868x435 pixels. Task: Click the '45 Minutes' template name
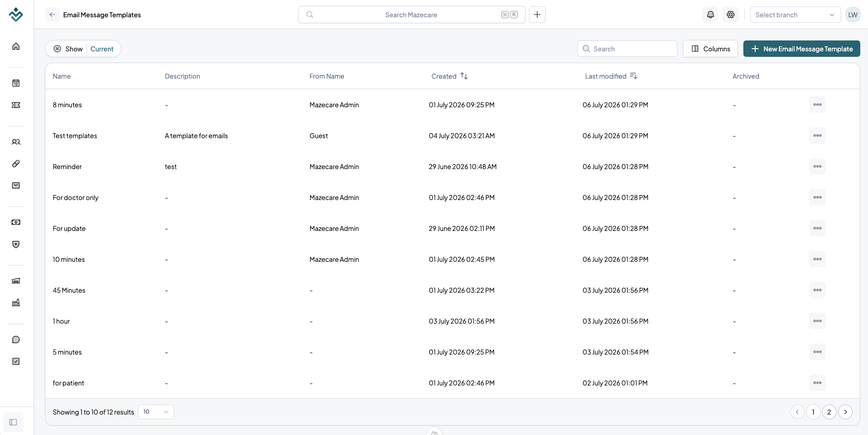69,290
